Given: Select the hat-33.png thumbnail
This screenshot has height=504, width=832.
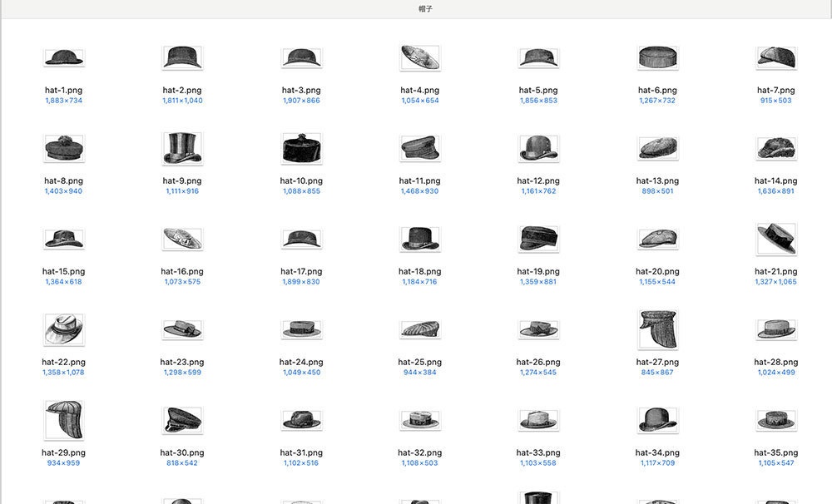Looking at the screenshot, I should [538, 420].
